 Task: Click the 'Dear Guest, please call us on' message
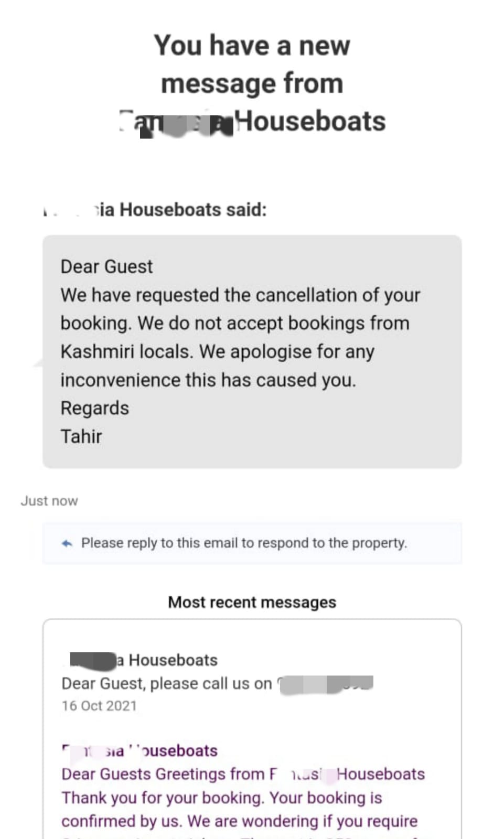pos(167,684)
